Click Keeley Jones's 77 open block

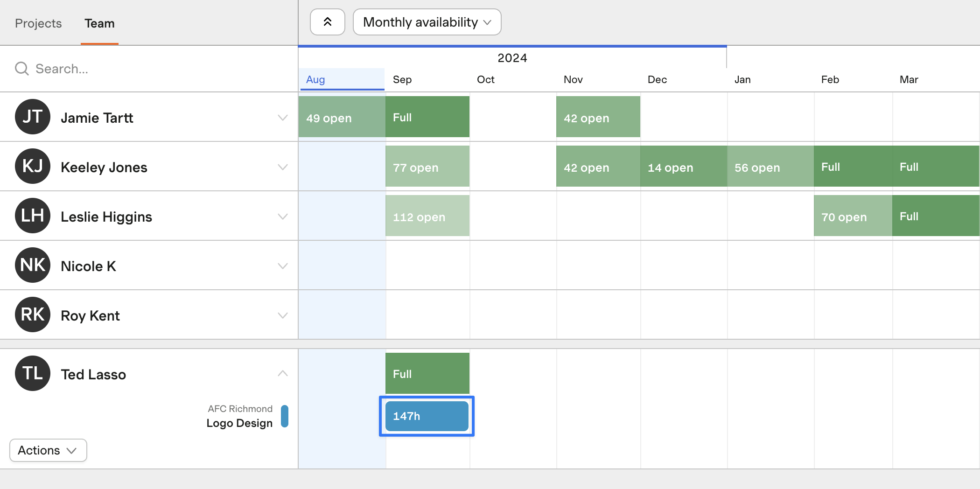point(427,166)
